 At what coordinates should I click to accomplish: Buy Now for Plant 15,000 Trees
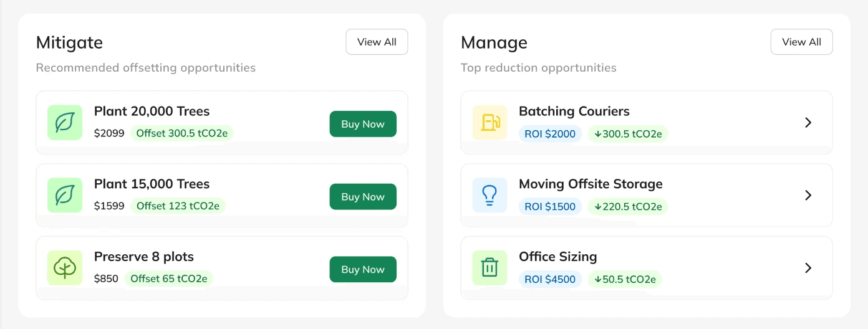click(x=363, y=196)
